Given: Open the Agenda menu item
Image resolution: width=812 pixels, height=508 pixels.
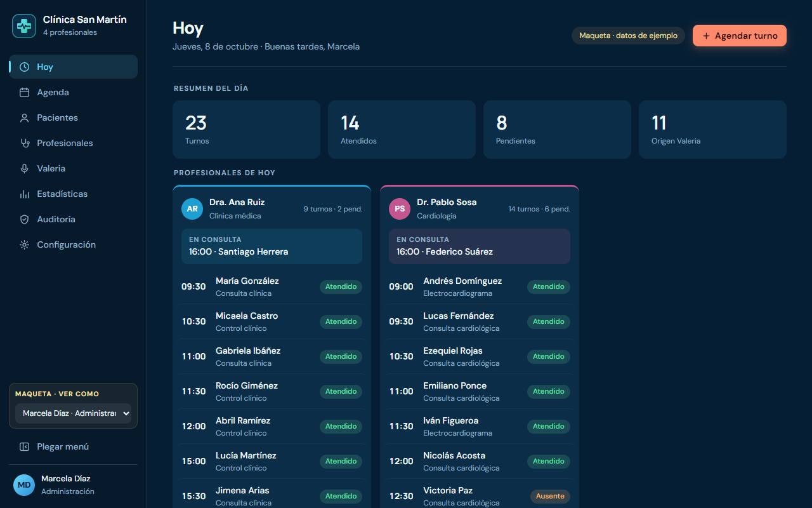Looking at the screenshot, I should (73, 92).
